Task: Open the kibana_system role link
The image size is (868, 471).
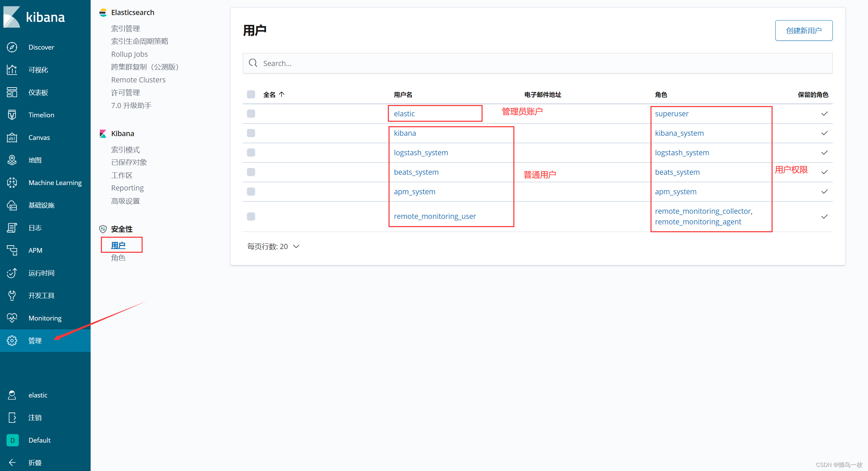Action: pyautogui.click(x=679, y=133)
